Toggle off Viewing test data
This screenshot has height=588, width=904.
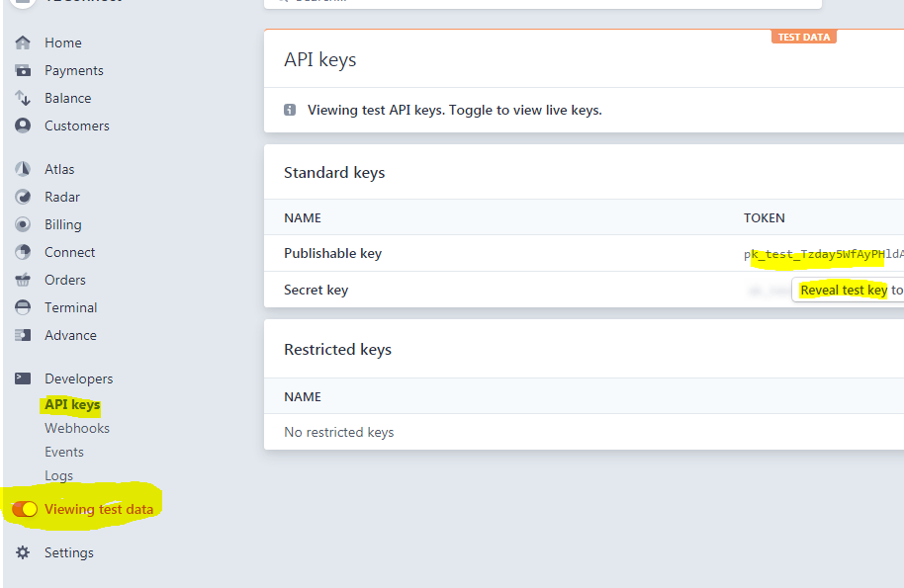[x=24, y=508]
